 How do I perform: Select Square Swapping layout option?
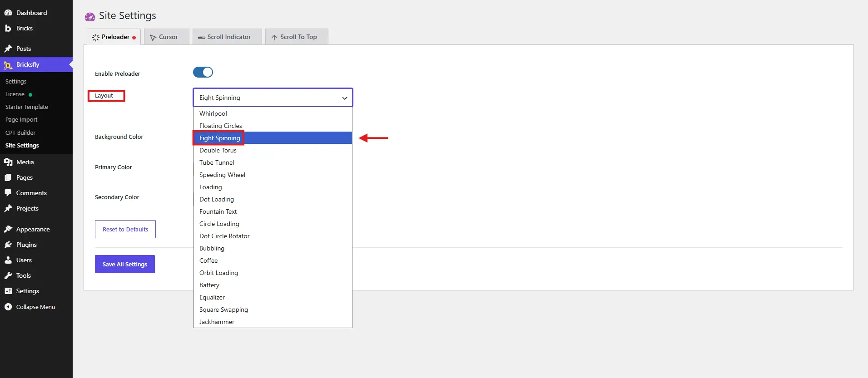pos(273,309)
